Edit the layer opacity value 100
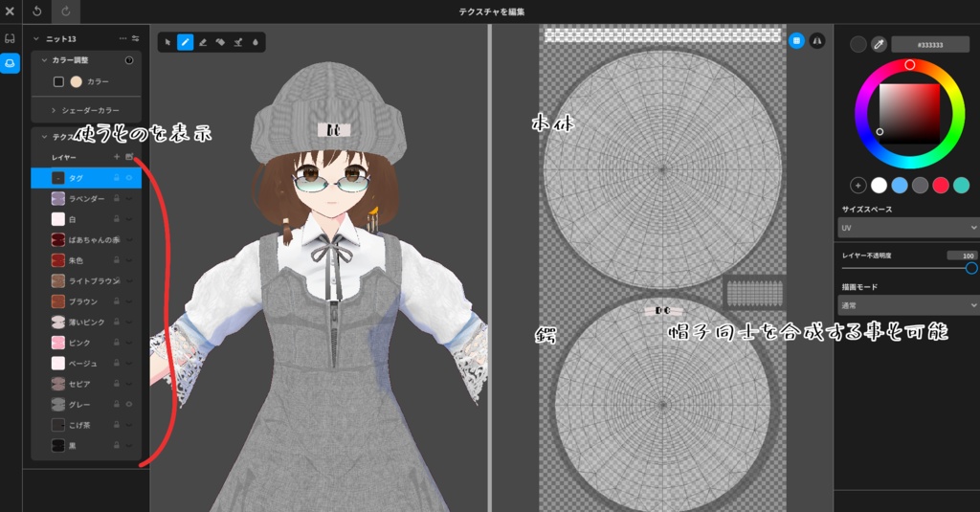The image size is (980, 512). (x=961, y=256)
